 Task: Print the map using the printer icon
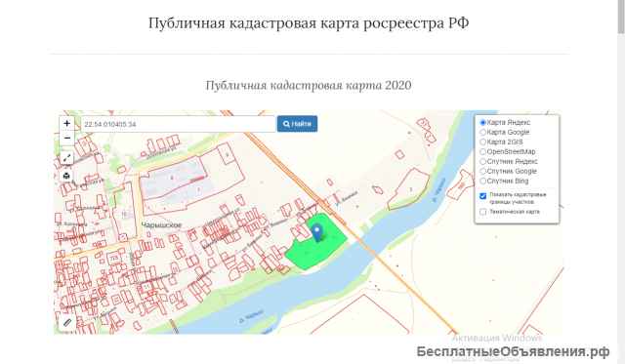tap(67, 176)
